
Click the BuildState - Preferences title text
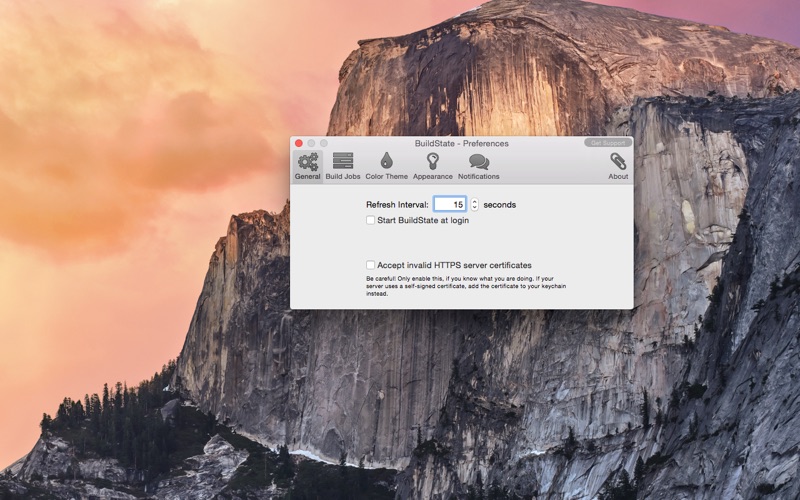(x=462, y=143)
